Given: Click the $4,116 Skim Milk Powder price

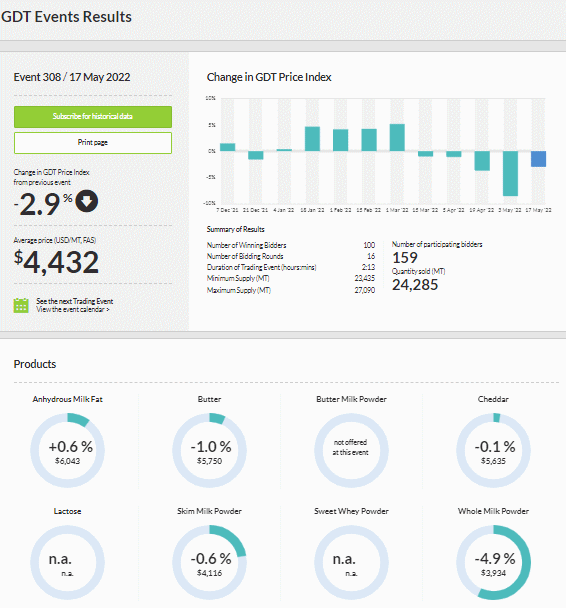Looking at the screenshot, I should 209,573.
